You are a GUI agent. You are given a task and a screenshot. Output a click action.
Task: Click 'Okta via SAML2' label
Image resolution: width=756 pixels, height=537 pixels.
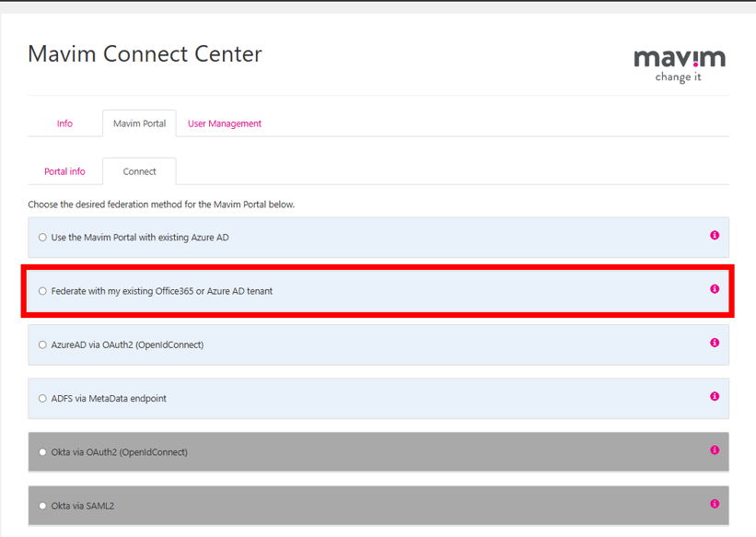[x=83, y=506]
